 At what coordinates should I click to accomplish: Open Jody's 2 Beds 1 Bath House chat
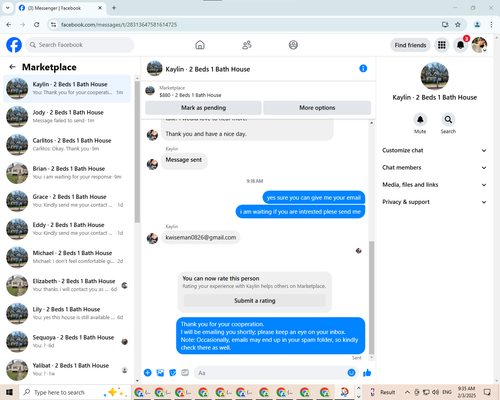point(67,116)
